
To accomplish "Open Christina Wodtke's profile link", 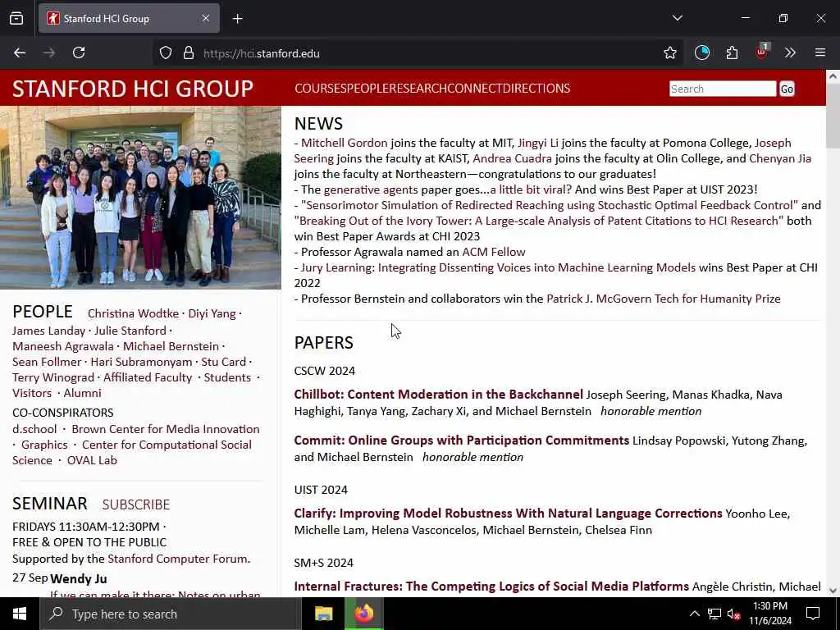I will tap(134, 314).
